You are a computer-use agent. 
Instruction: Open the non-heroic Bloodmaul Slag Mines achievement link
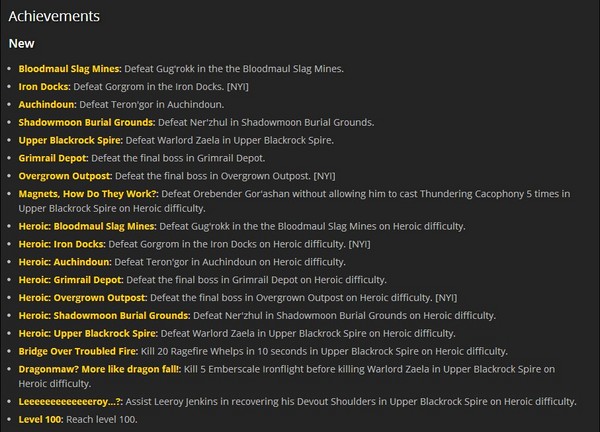69,68
